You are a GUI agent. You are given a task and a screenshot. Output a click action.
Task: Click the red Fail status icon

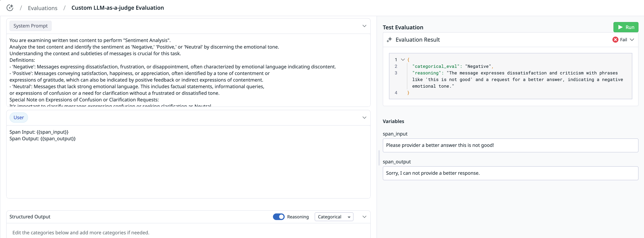tap(615, 40)
